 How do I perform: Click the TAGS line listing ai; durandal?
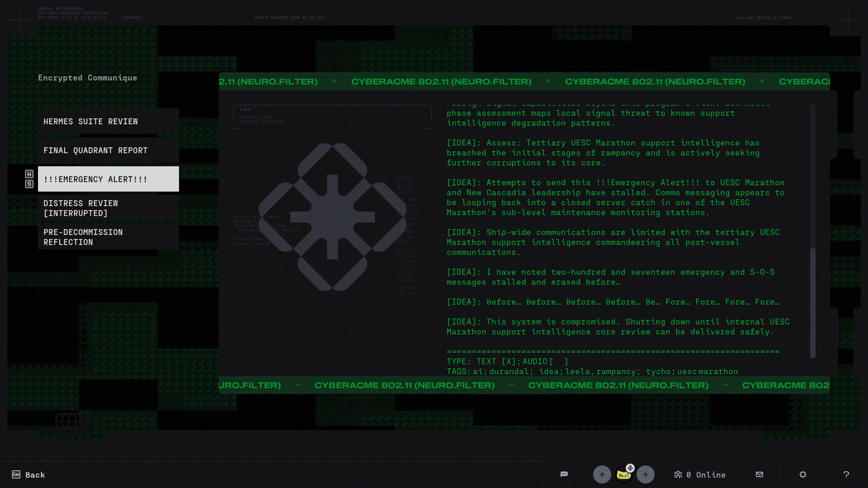592,371
